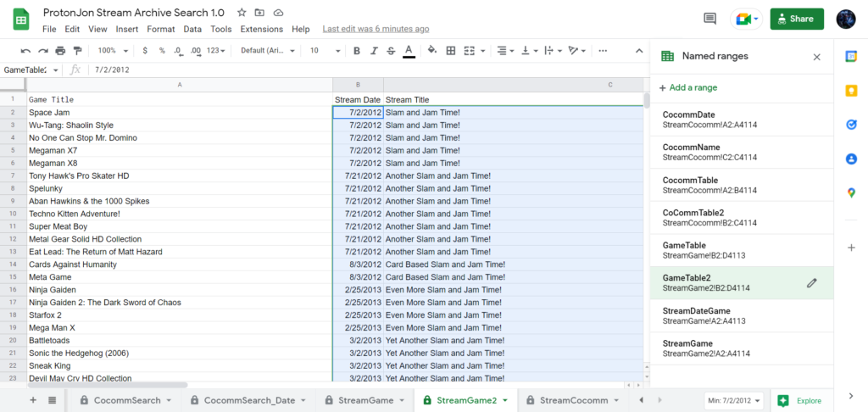Star the ProtonJon spreadsheet document

242,12
